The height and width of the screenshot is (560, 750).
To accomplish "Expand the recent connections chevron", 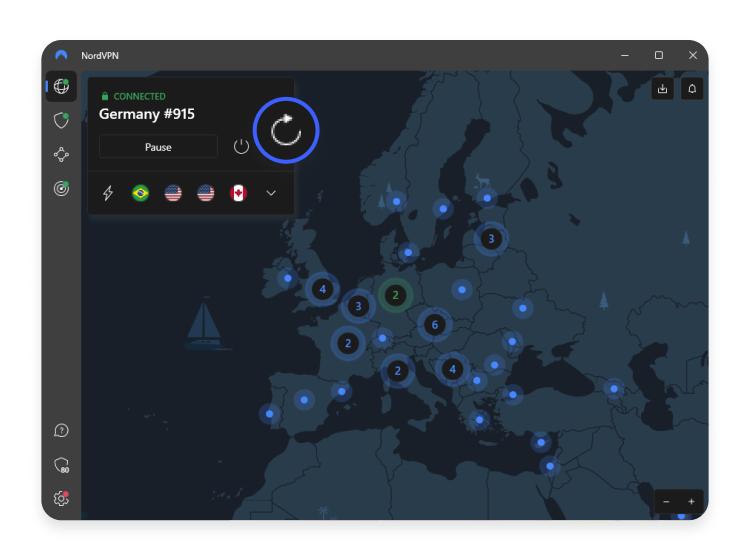I will tap(271, 193).
